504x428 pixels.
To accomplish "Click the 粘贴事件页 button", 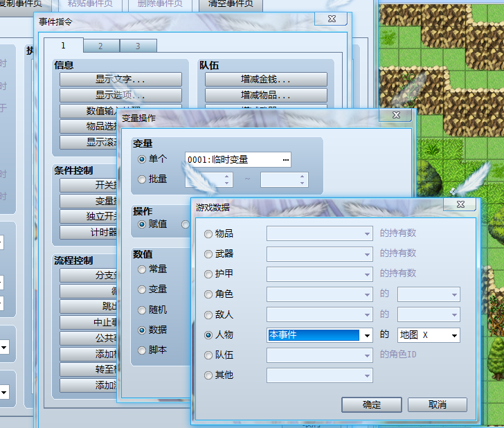I will tap(90, 5).
